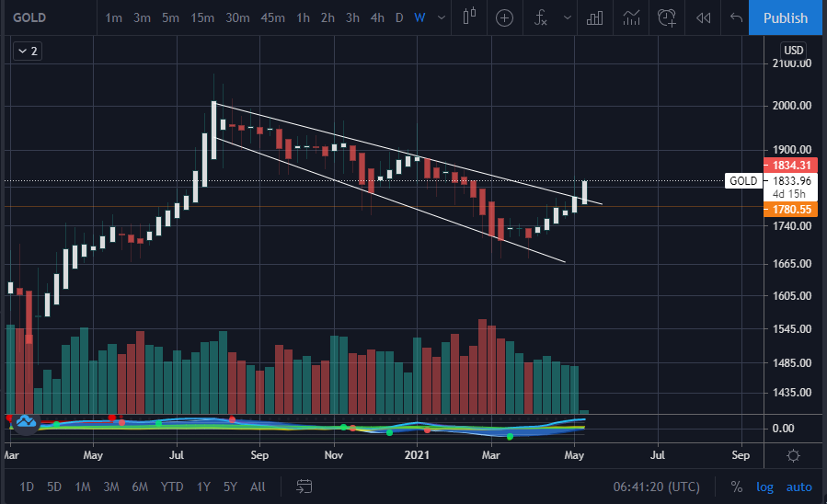Toggle the auto scale option
This screenshot has width=827, height=504.
(x=799, y=487)
